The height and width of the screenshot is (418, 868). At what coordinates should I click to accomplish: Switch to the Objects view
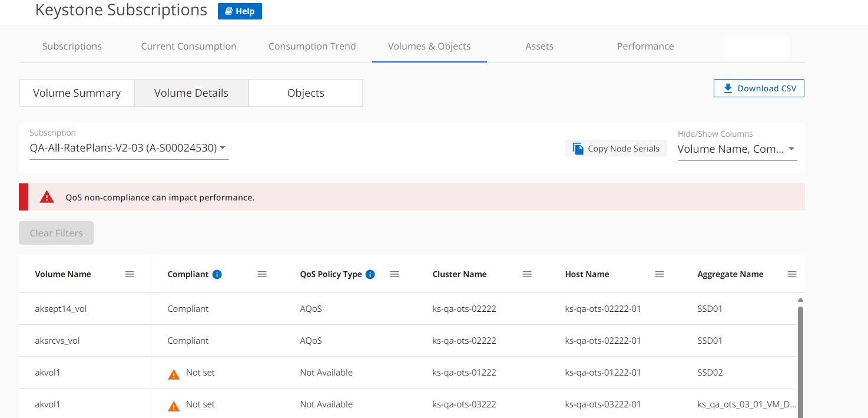coord(306,93)
